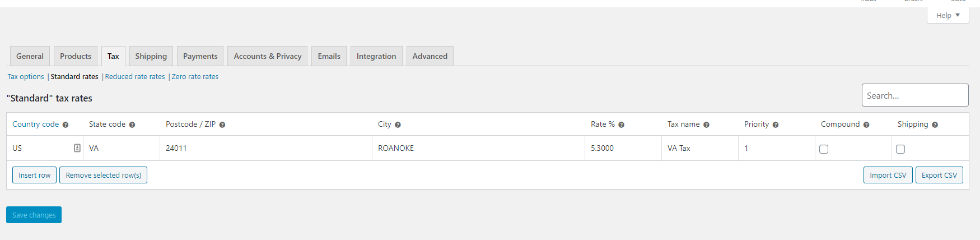Expand the Help dropdown

point(948,15)
